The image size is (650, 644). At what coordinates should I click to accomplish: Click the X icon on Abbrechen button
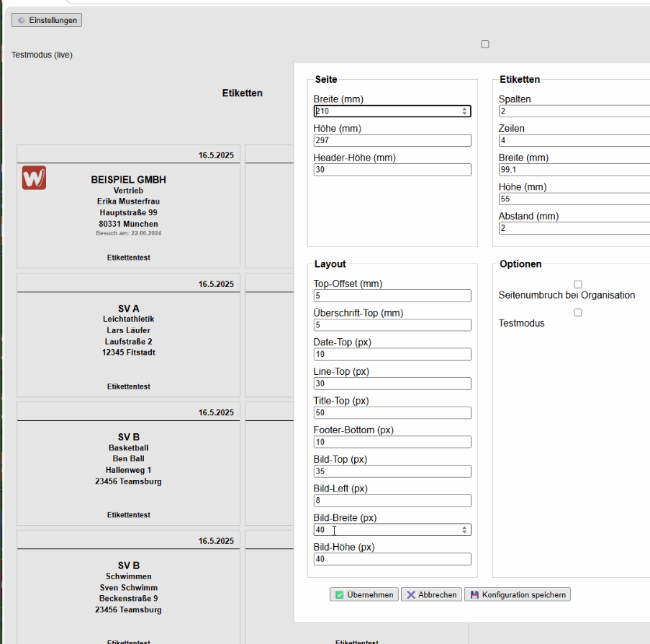coord(411,595)
